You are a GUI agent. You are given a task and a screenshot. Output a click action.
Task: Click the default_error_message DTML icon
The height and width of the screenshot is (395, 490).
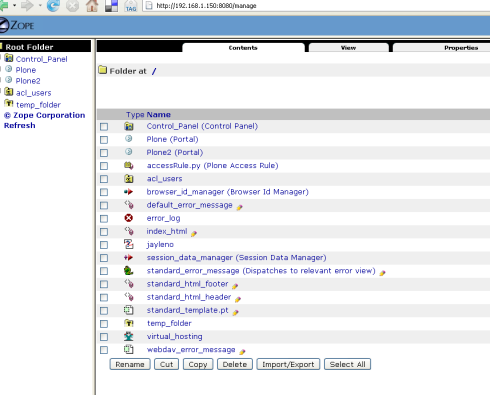pyautogui.click(x=129, y=205)
